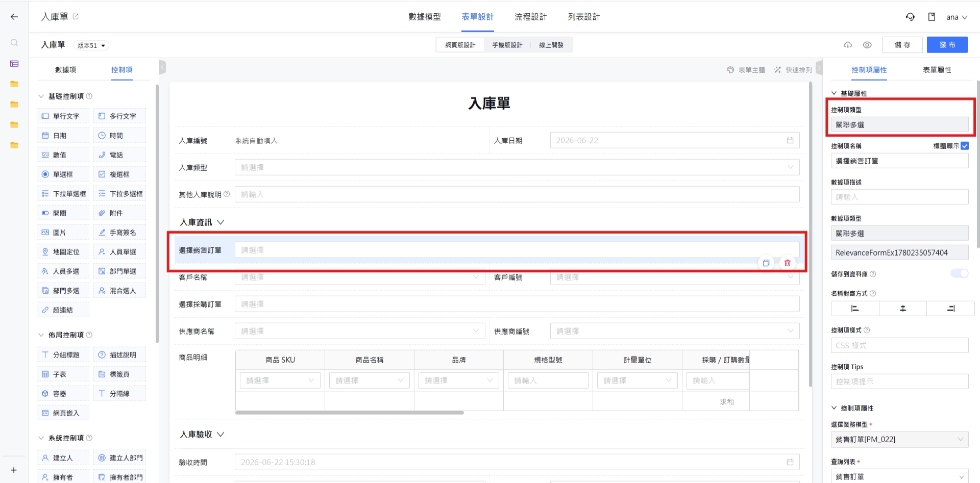Add a 手寫簽名 control

119,232
